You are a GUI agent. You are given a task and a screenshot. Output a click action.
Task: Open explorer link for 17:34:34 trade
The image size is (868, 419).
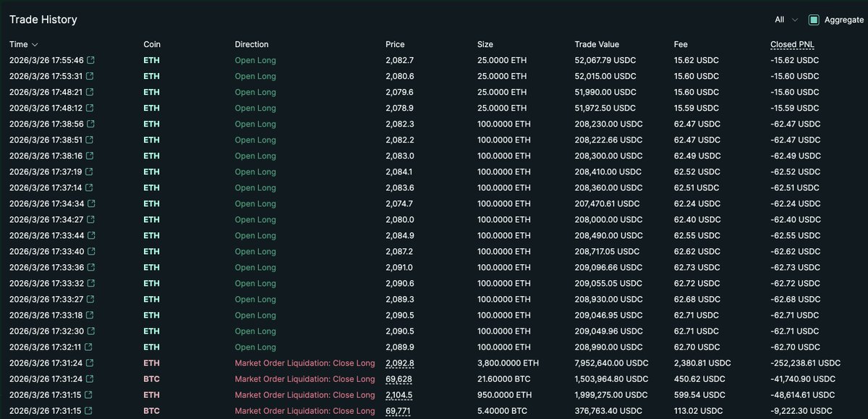point(91,204)
